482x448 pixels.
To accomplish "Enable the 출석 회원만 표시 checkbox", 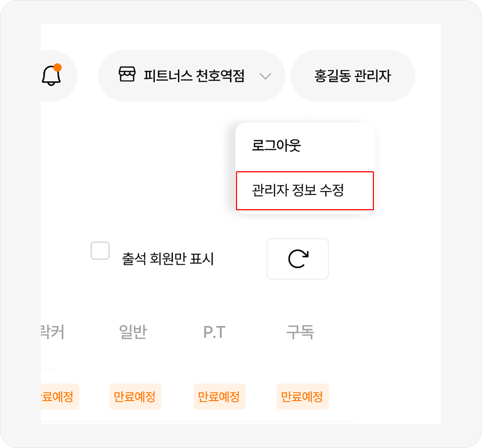I will [100, 251].
